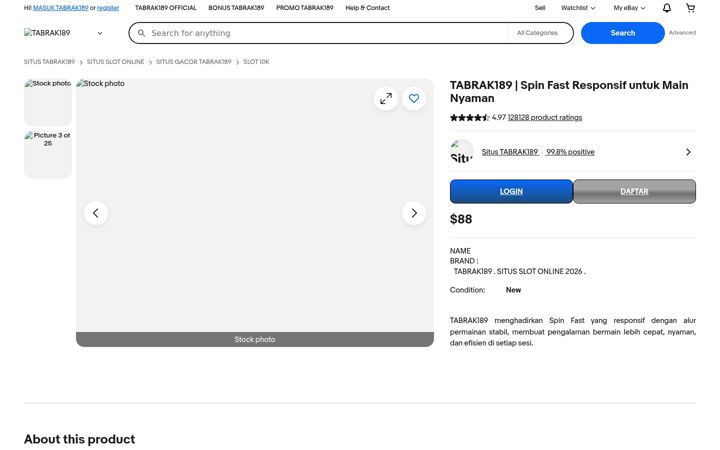The image size is (720, 450).
Task: Open Advanced search link
Action: pyautogui.click(x=682, y=33)
